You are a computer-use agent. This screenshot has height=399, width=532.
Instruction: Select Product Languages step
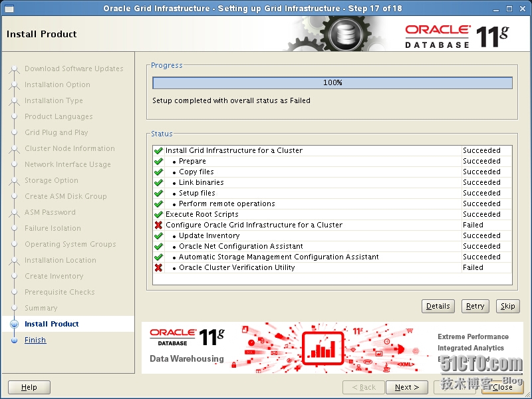(59, 116)
